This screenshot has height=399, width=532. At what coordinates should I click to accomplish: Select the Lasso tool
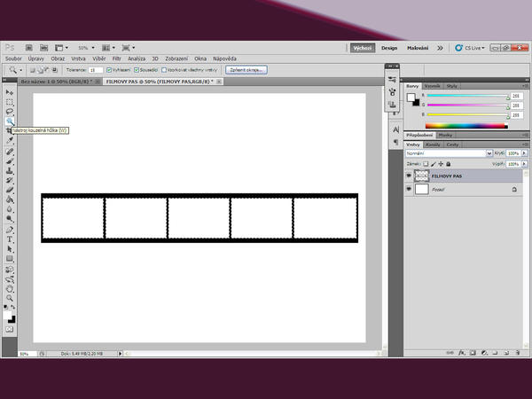point(10,111)
